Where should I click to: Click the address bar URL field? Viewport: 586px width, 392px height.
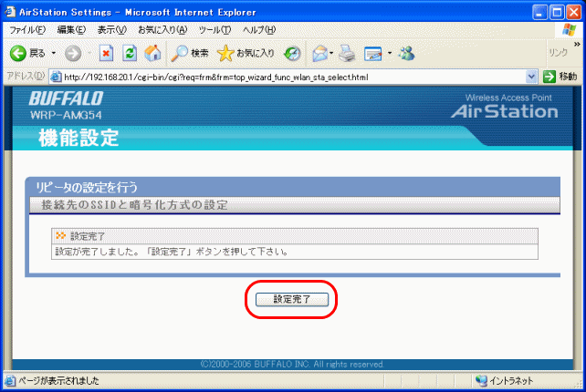293,77
